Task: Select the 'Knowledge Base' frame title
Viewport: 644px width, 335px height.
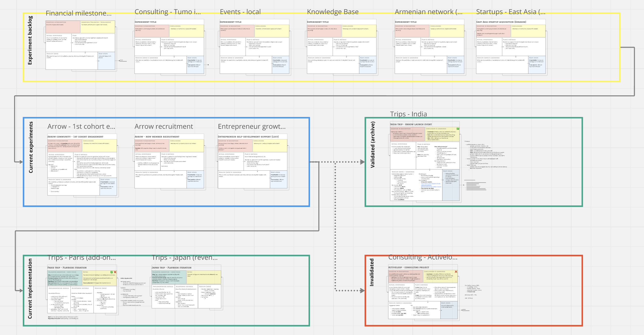Action: 332,12
